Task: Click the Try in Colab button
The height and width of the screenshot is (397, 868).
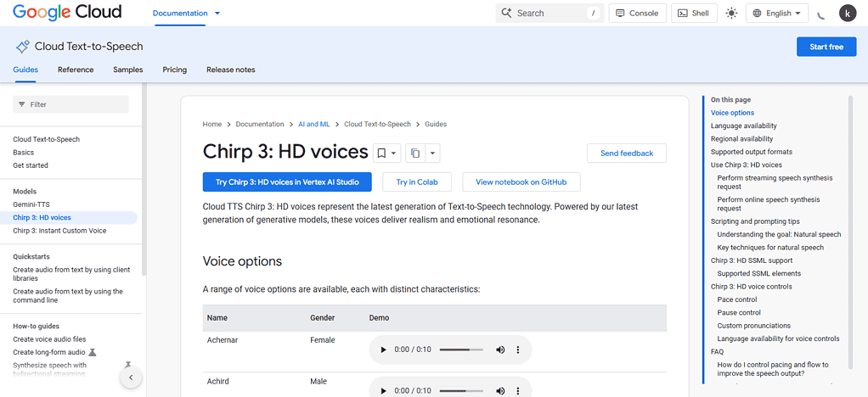Action: point(416,182)
